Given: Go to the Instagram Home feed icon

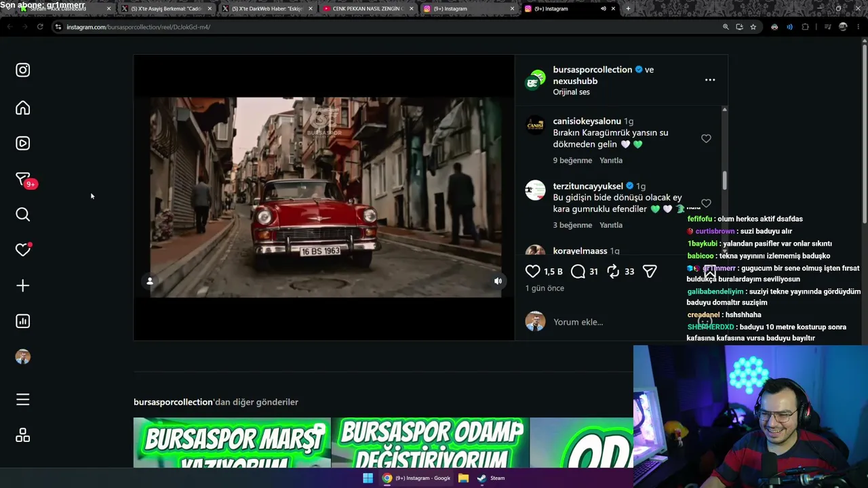Looking at the screenshot, I should [23, 108].
